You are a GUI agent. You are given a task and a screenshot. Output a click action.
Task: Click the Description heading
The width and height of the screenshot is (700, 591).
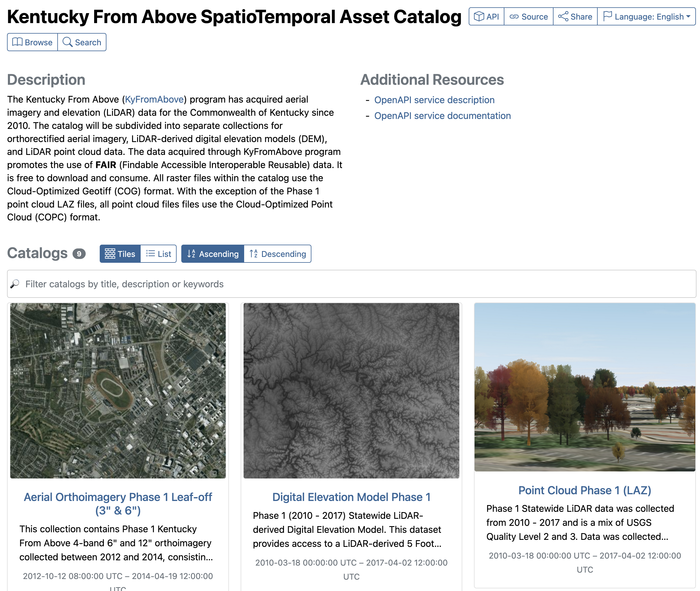tap(46, 80)
